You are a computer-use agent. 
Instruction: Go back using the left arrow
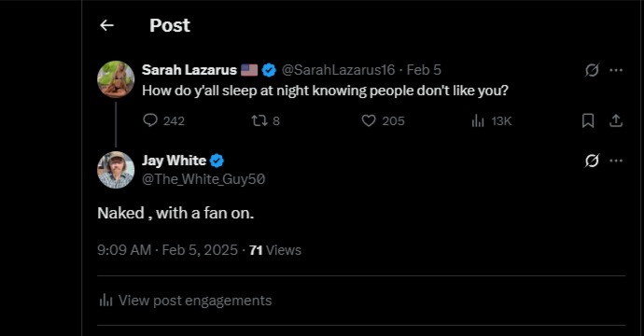tap(106, 25)
